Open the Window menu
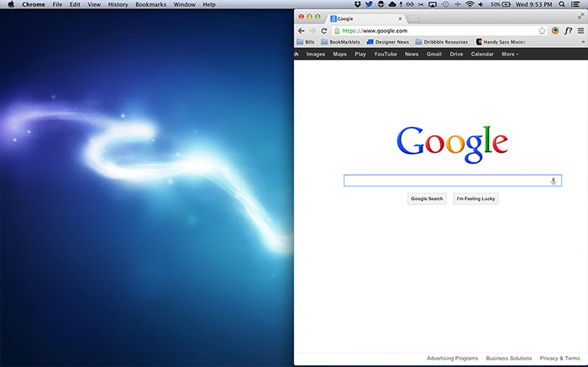The width and height of the screenshot is (588, 367). pos(184,4)
